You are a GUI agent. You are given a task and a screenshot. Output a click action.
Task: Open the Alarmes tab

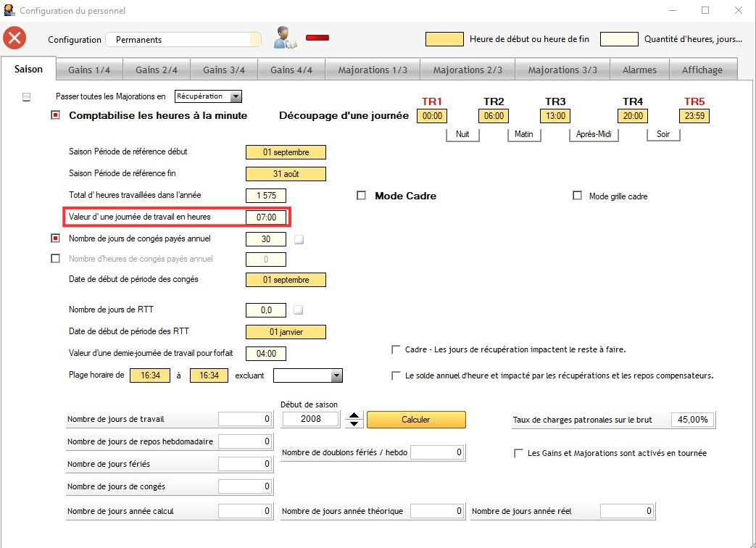click(639, 70)
